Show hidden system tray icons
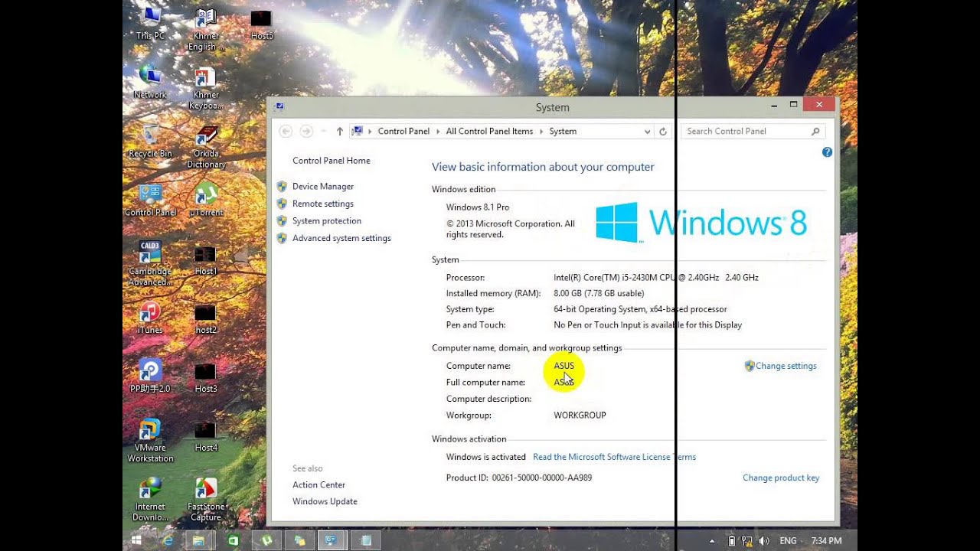980x551 pixels. pyautogui.click(x=713, y=541)
